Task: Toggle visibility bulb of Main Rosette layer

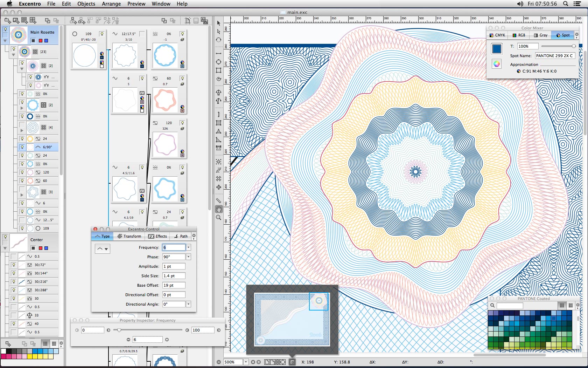Action: pyautogui.click(x=5, y=29)
